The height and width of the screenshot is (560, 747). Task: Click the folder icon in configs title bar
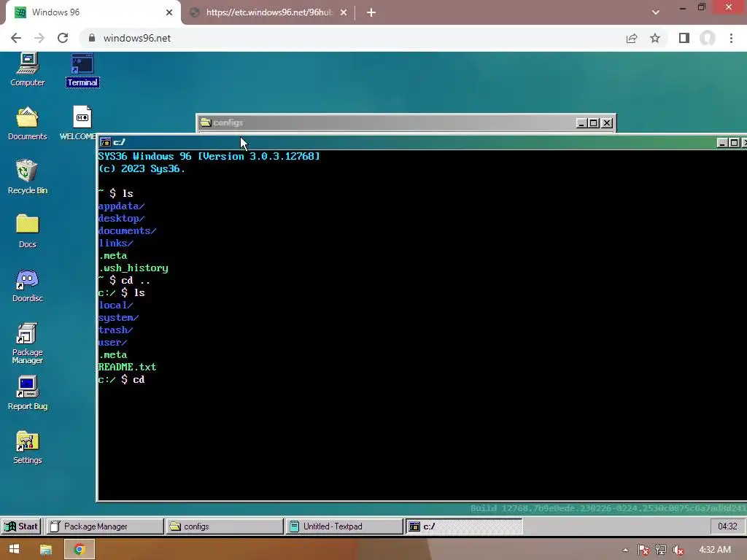[206, 122]
